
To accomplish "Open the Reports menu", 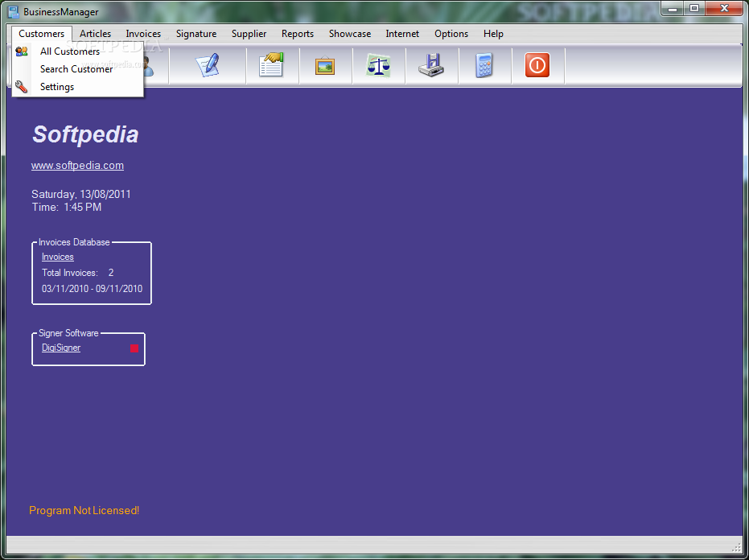I will click(298, 34).
